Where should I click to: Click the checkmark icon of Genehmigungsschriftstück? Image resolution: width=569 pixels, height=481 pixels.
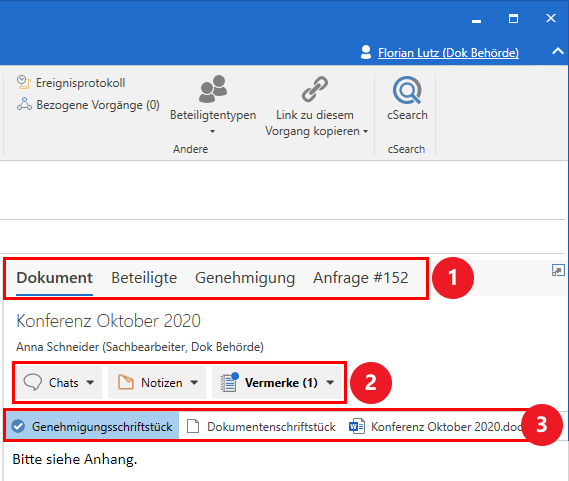(x=18, y=427)
